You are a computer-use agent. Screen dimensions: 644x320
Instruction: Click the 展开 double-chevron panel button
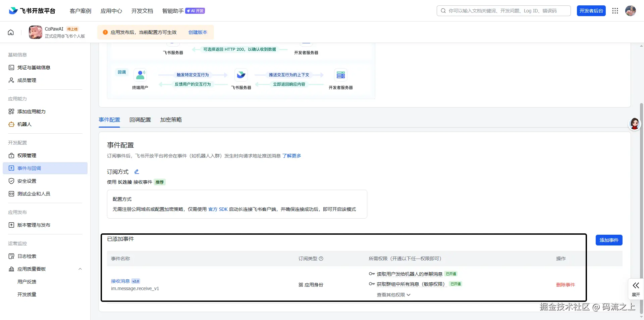coord(636,288)
